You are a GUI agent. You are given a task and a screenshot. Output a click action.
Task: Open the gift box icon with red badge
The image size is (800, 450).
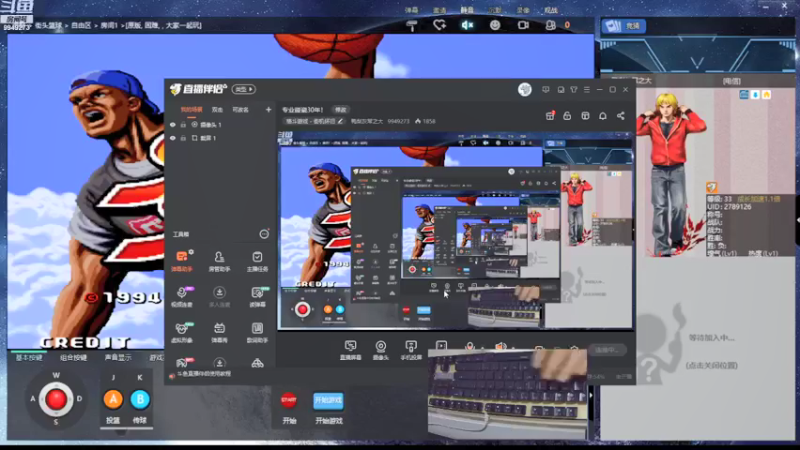(550, 116)
